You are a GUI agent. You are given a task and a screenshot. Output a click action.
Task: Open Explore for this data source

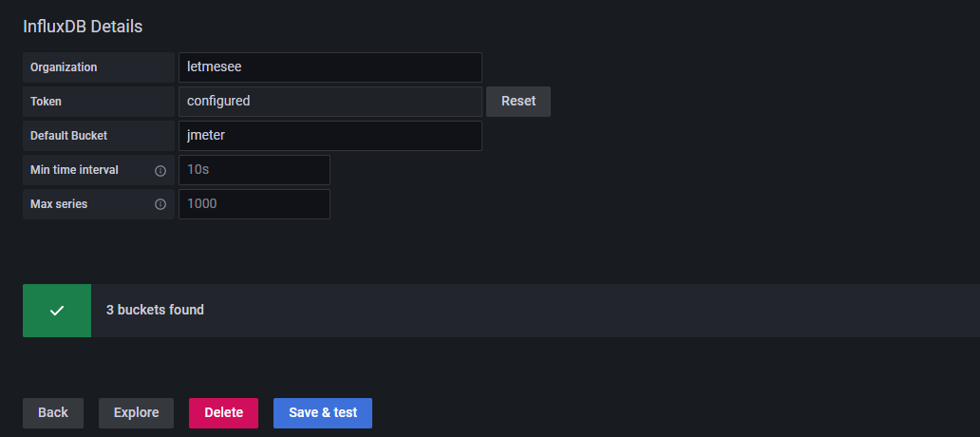(136, 412)
